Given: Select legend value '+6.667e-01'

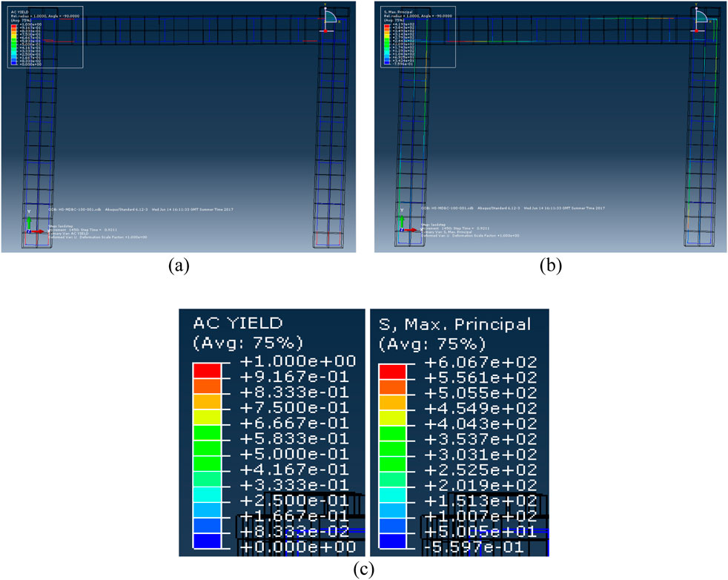Looking at the screenshot, I should click(x=294, y=423).
